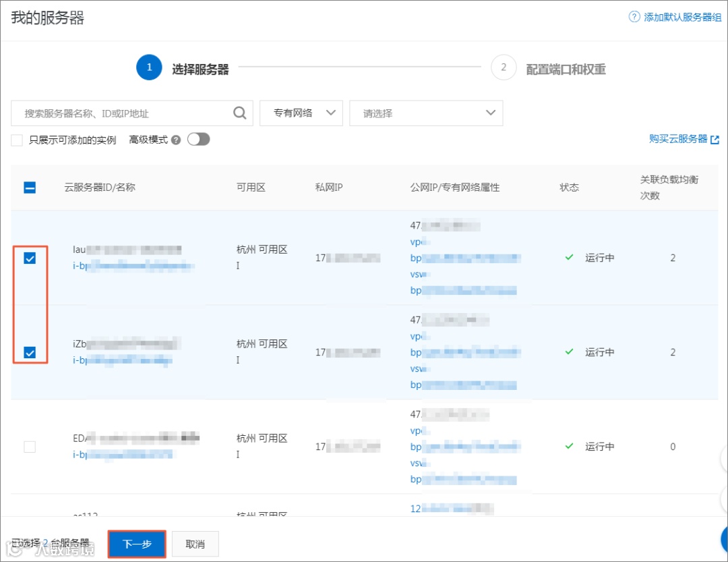Click step 1 circle 选择服务器
The height and width of the screenshot is (562, 728).
click(x=149, y=67)
